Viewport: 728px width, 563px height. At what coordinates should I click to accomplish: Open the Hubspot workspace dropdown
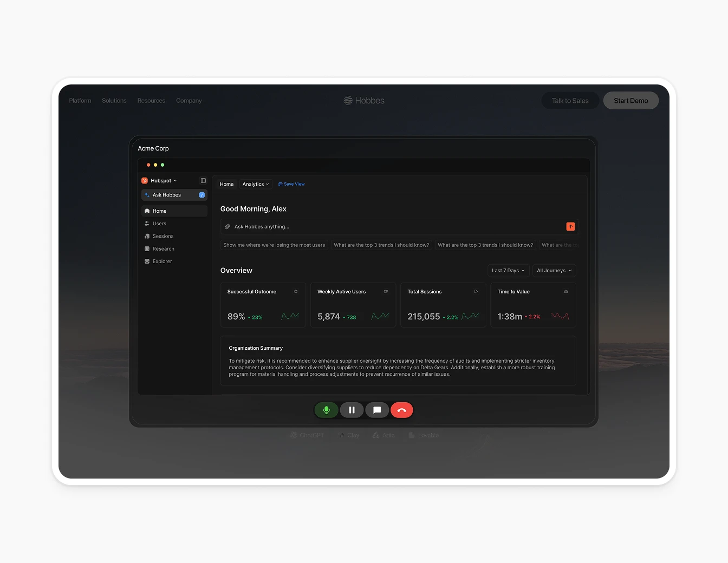[160, 180]
